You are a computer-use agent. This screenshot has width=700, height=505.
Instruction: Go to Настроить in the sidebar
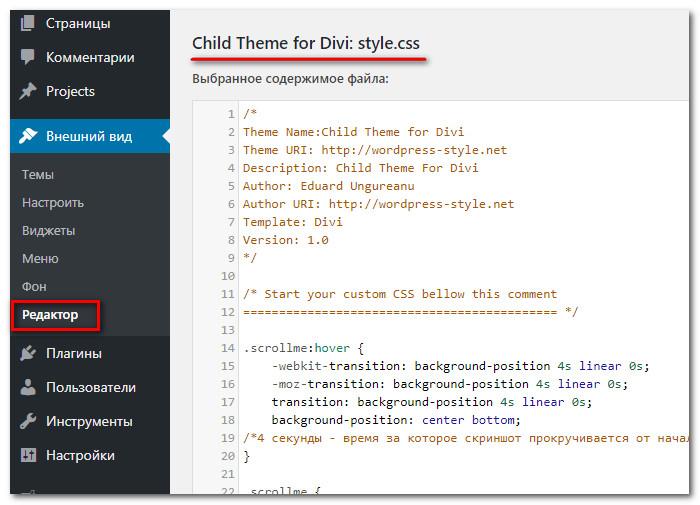[53, 202]
